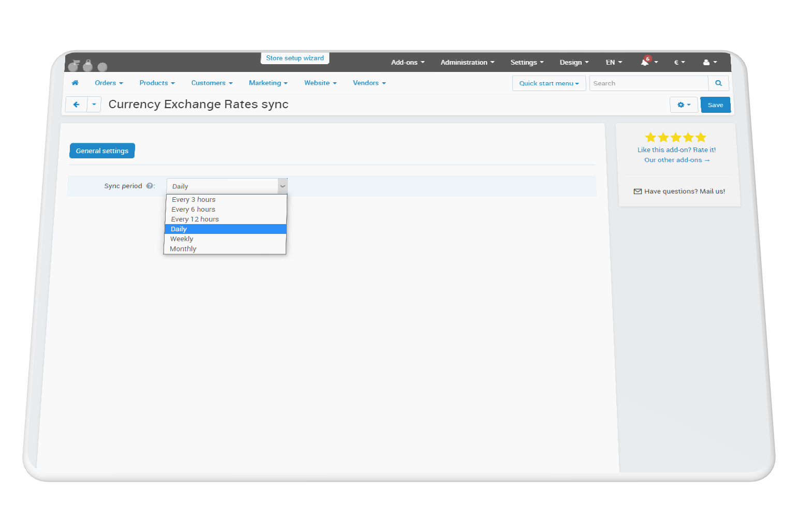The height and width of the screenshot is (532, 798).
Task: Pick 'Monthly' sync period option
Action: [x=183, y=249]
